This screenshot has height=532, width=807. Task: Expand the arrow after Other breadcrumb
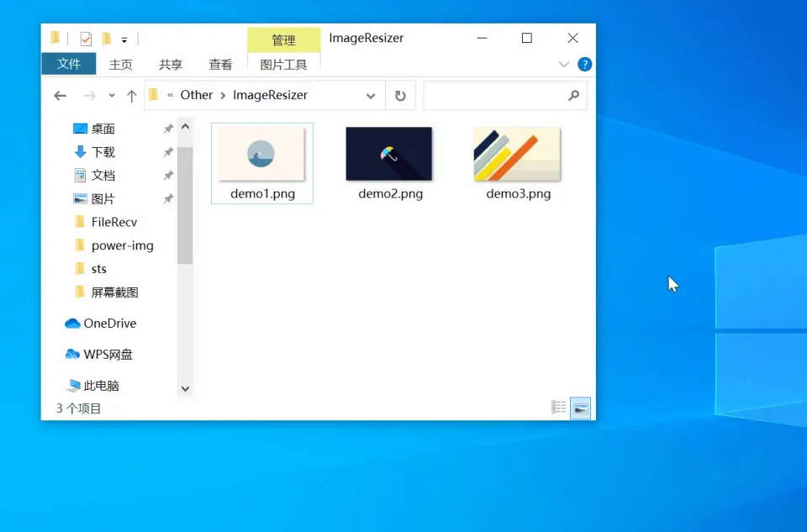[x=223, y=96]
